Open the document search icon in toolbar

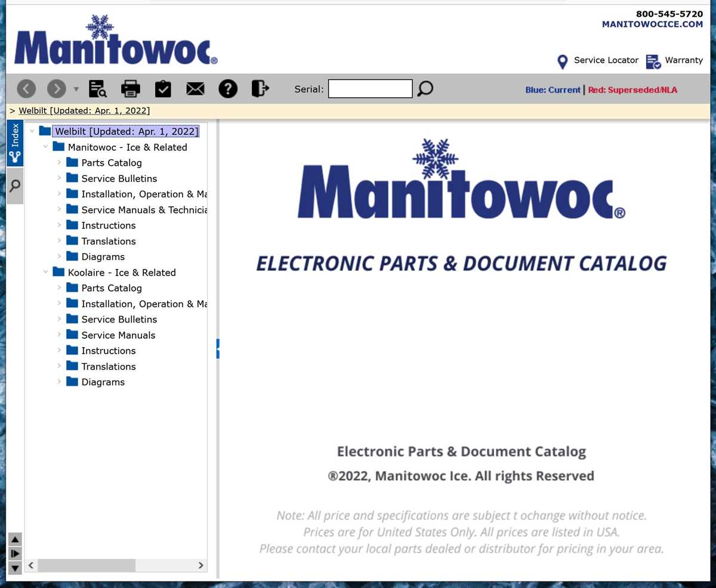coord(98,89)
